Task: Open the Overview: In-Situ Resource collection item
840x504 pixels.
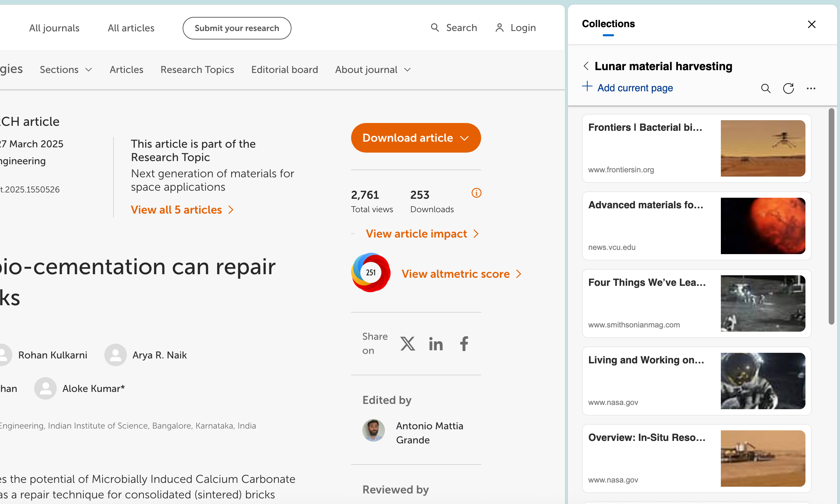Action: point(696,458)
